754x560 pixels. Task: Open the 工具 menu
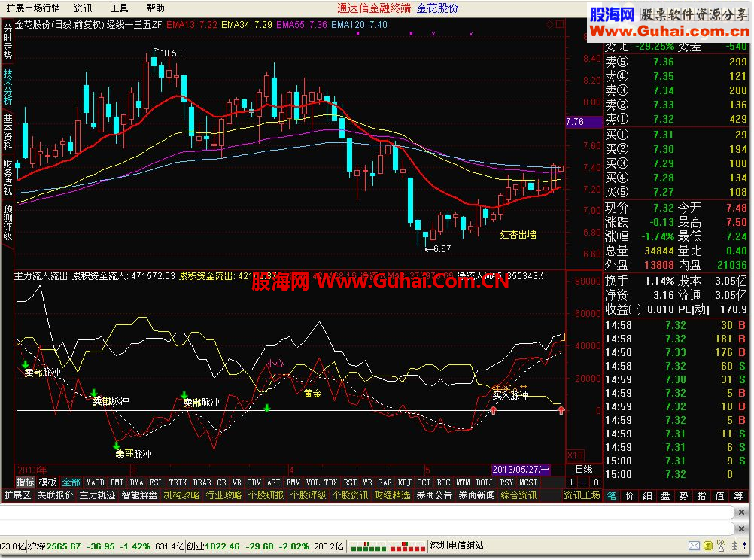point(119,8)
